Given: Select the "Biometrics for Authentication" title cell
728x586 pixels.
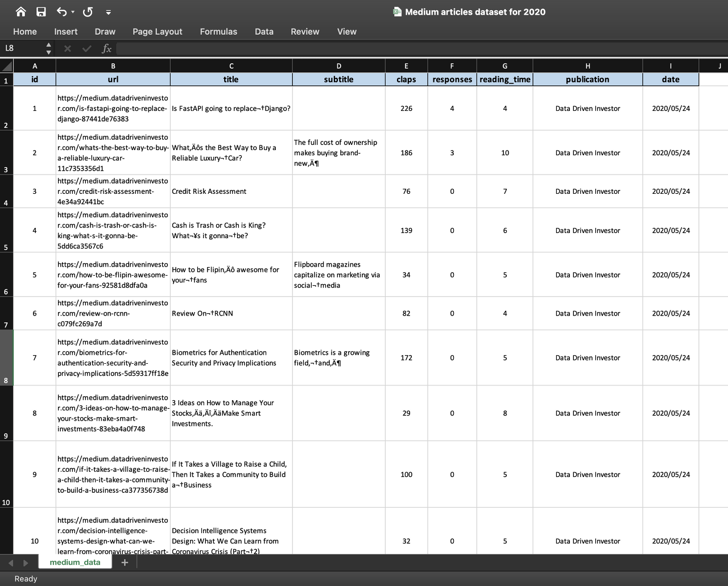Looking at the screenshot, I should tap(231, 358).
